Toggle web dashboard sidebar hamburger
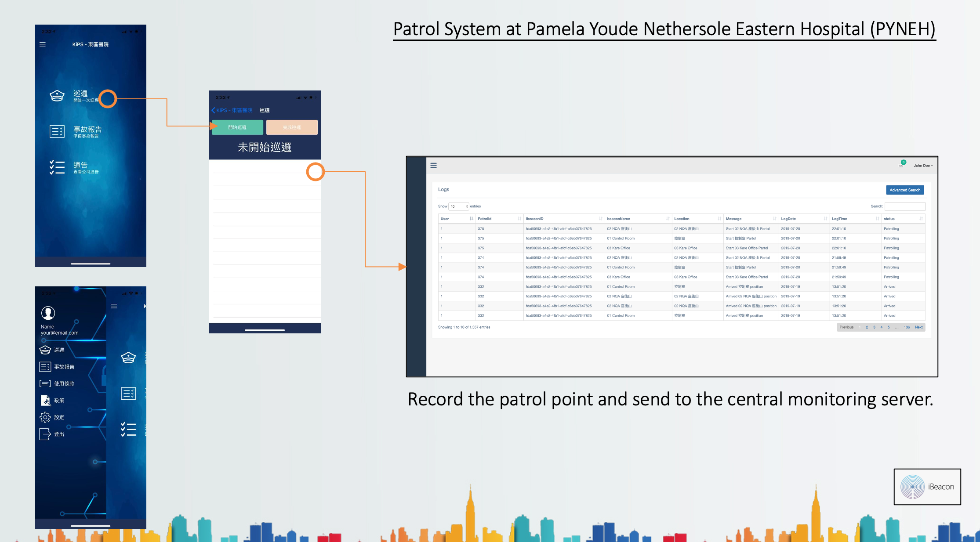 (x=434, y=166)
